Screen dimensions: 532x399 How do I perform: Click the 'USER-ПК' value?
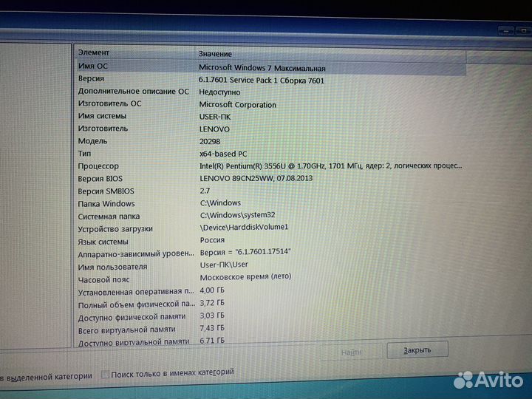[215, 117]
